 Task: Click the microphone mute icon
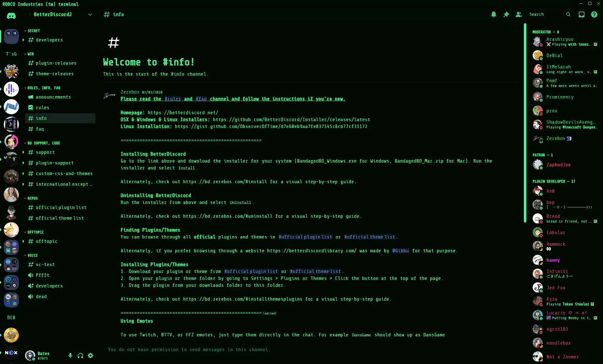click(70, 356)
